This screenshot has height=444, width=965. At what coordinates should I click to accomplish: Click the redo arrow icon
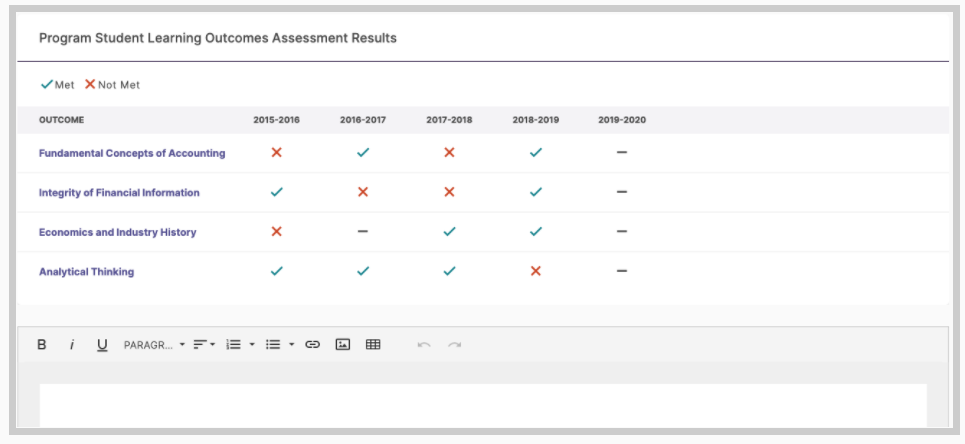(454, 345)
